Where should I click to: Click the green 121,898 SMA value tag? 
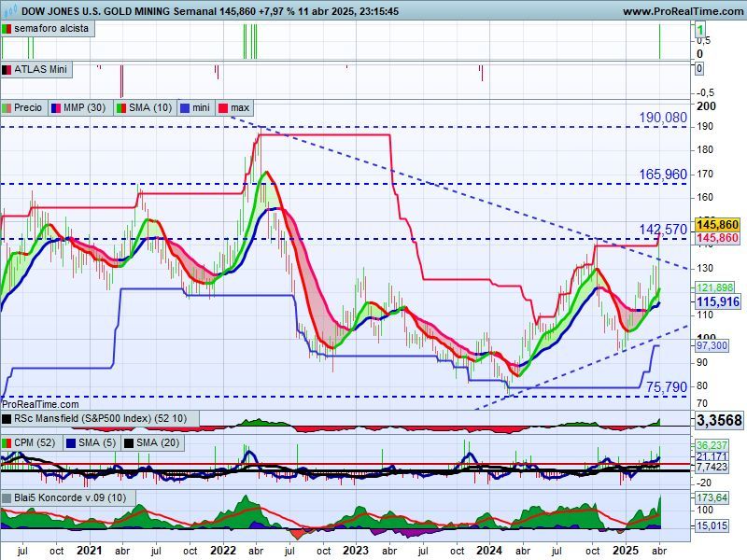[x=714, y=287]
